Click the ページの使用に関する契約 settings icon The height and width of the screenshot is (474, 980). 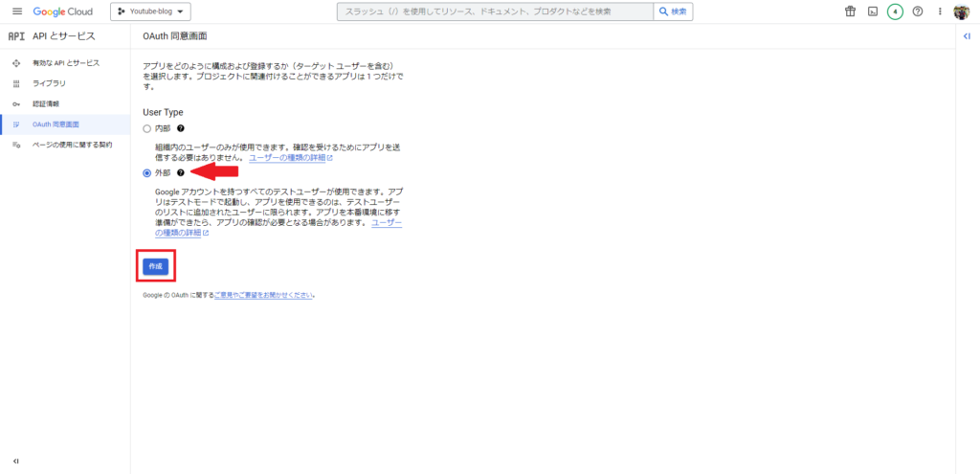click(x=16, y=145)
